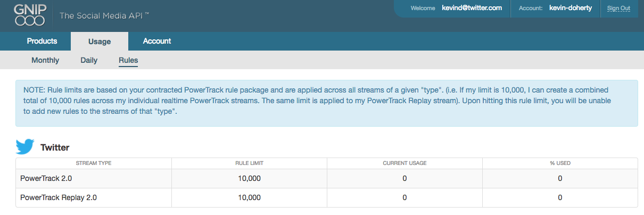
Task: Click the rule limits NOTE box
Action: click(x=327, y=103)
